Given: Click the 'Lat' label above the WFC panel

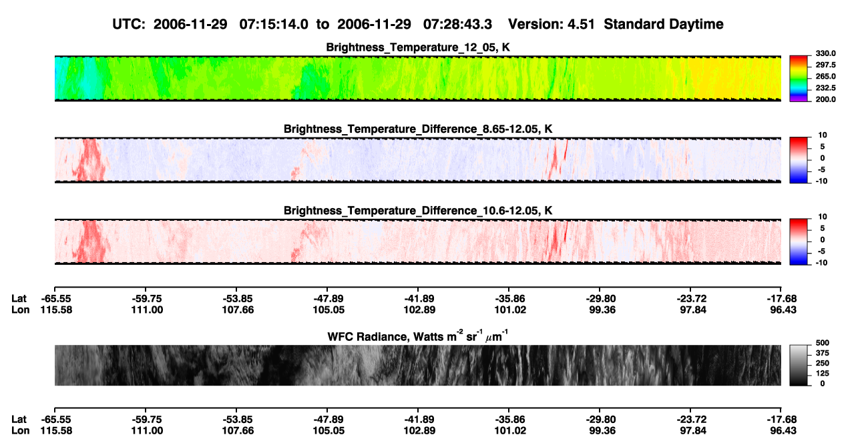Looking at the screenshot, I should 19,299.
